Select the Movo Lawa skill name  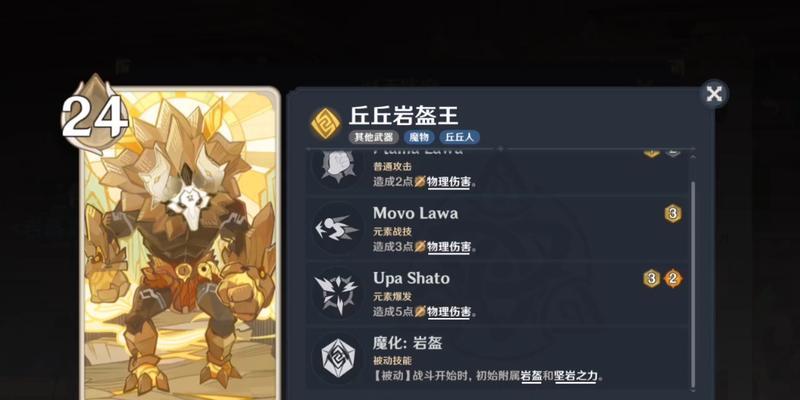[x=415, y=213]
